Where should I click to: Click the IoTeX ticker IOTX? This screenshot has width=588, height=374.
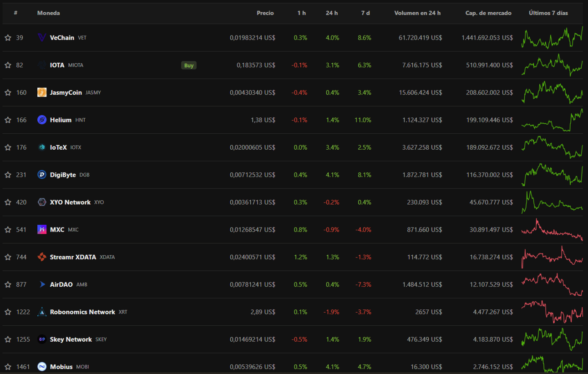(x=76, y=147)
